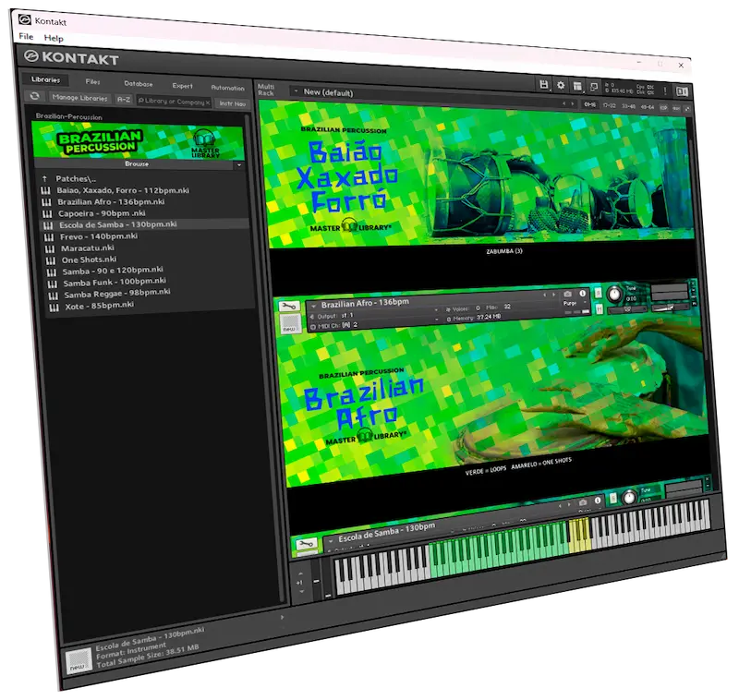The image size is (739, 700).
Task: Expand the info pane arrow below browser
Action: click(x=283, y=617)
